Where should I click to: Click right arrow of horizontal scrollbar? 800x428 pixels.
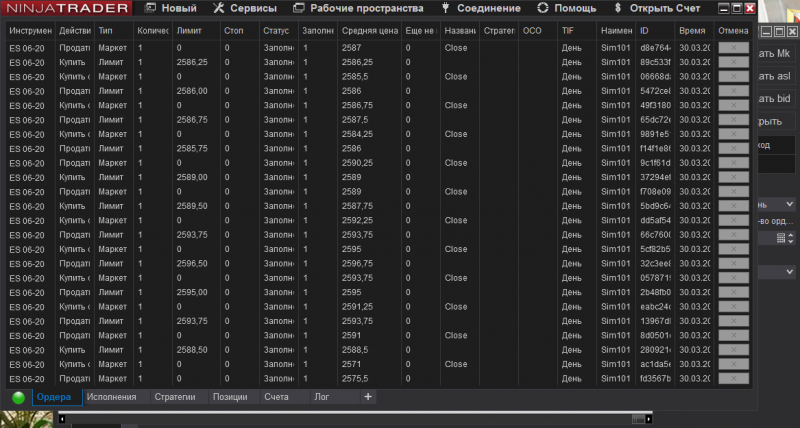tap(648, 419)
